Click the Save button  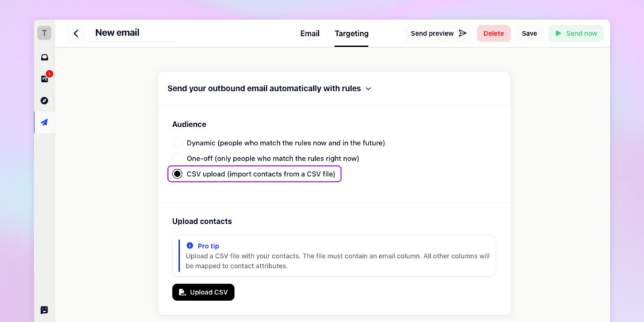(x=530, y=33)
